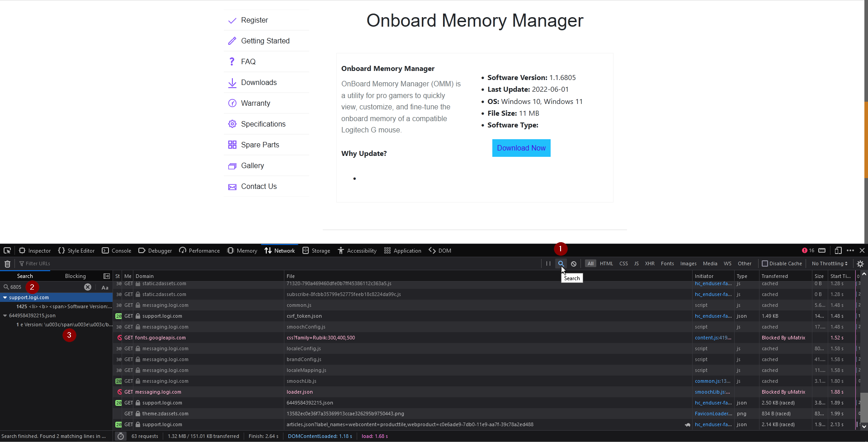868x442 pixels.
Task: Select the element picker tool
Action: point(7,250)
